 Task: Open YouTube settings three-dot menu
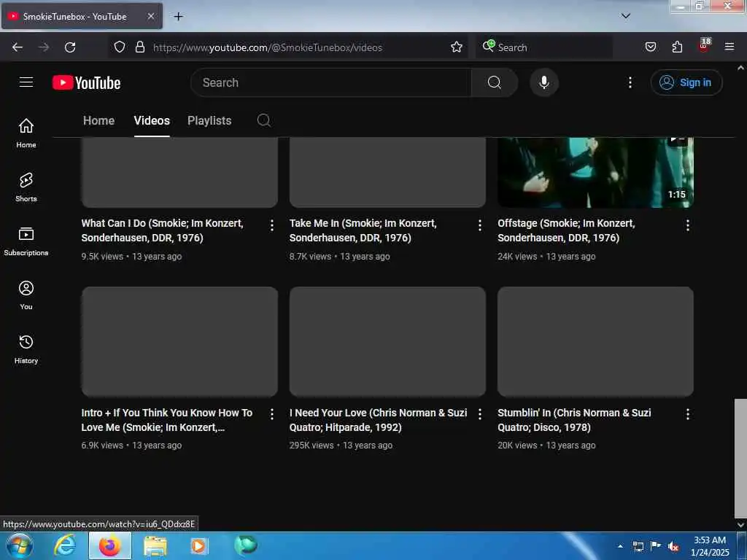pos(630,83)
